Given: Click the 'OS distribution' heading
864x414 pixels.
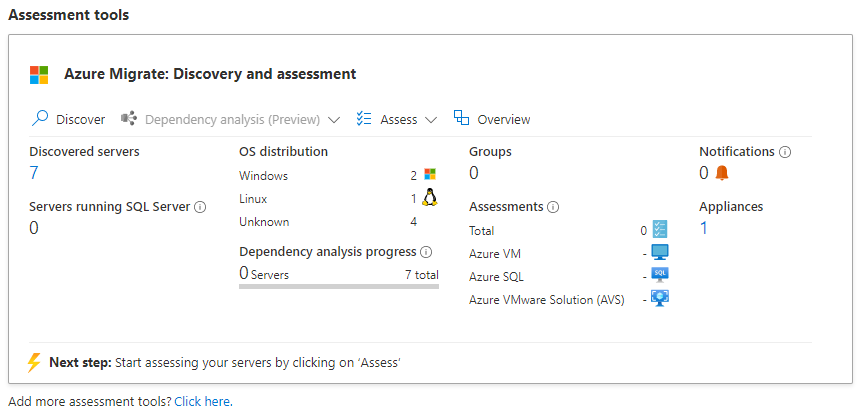Looking at the screenshot, I should coord(283,152).
